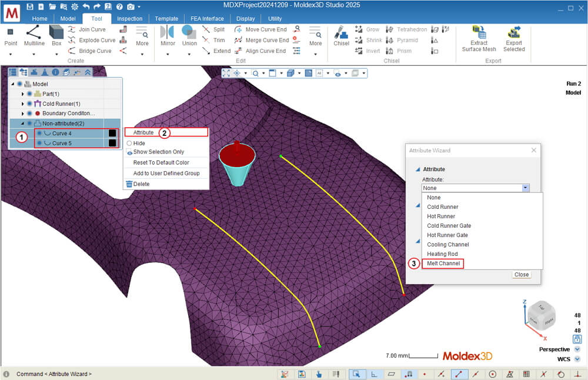The image size is (588, 380).
Task: Toggle visibility of Curve 5
Action: click(39, 143)
